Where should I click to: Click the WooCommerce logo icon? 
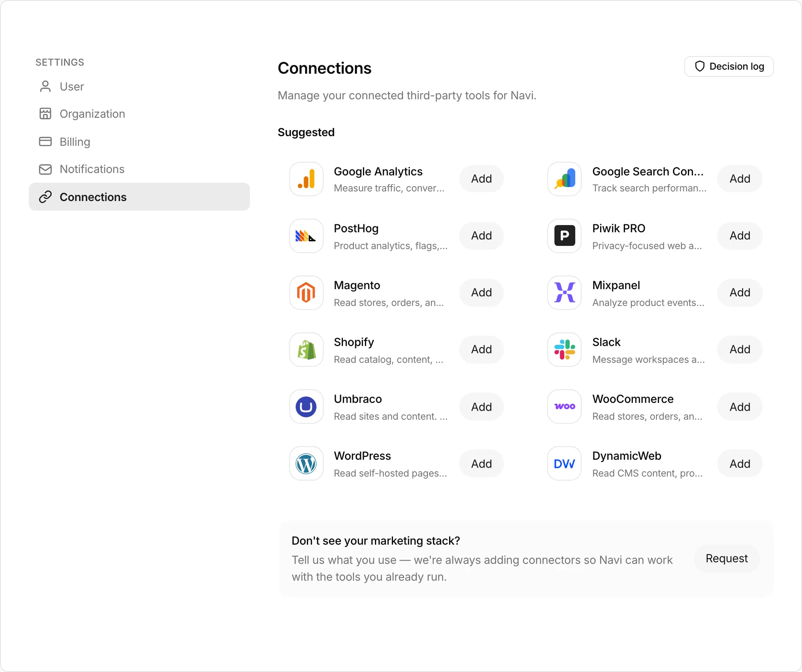coord(564,406)
